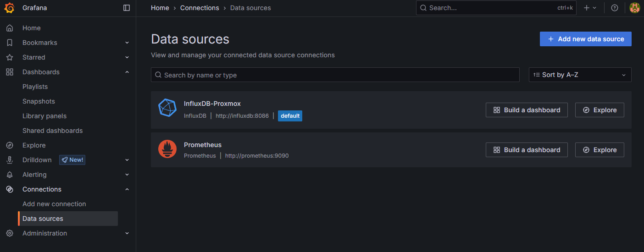
Task: Click the Drilldown icon in sidebar
Action: click(10, 160)
